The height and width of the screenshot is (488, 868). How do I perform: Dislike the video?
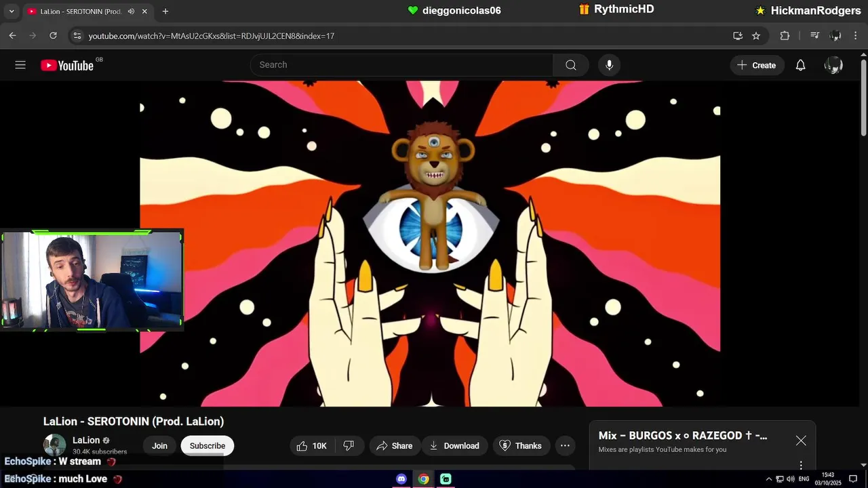tap(349, 446)
